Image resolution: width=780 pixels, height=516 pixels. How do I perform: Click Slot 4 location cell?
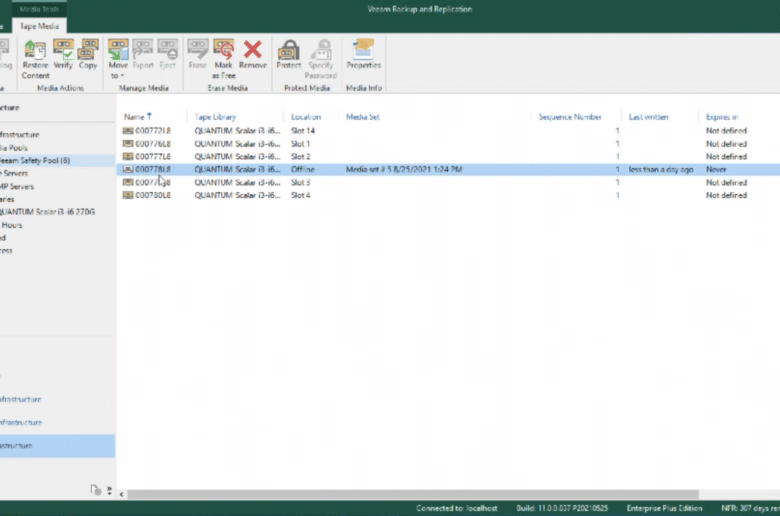tap(300, 196)
